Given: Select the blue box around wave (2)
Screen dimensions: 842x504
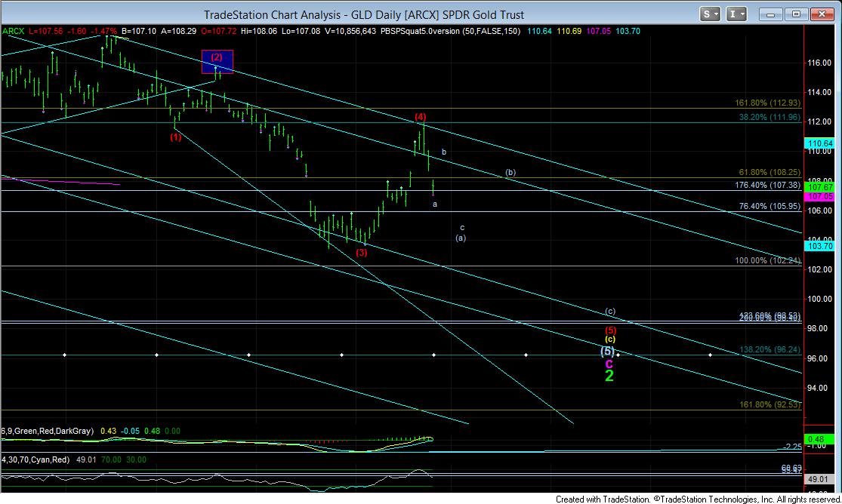Looking at the screenshot, I should pyautogui.click(x=217, y=62).
